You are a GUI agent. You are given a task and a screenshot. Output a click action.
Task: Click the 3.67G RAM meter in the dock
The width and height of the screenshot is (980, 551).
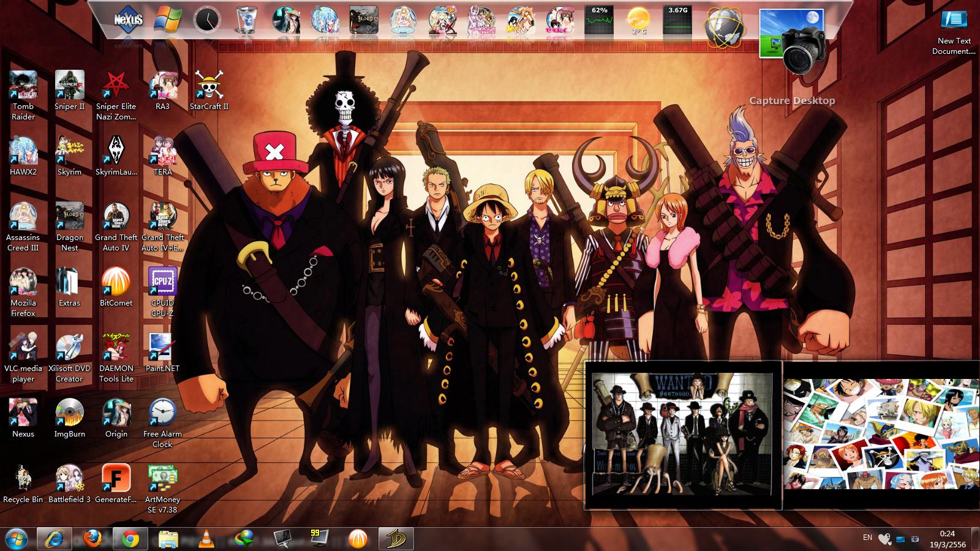pos(677,20)
